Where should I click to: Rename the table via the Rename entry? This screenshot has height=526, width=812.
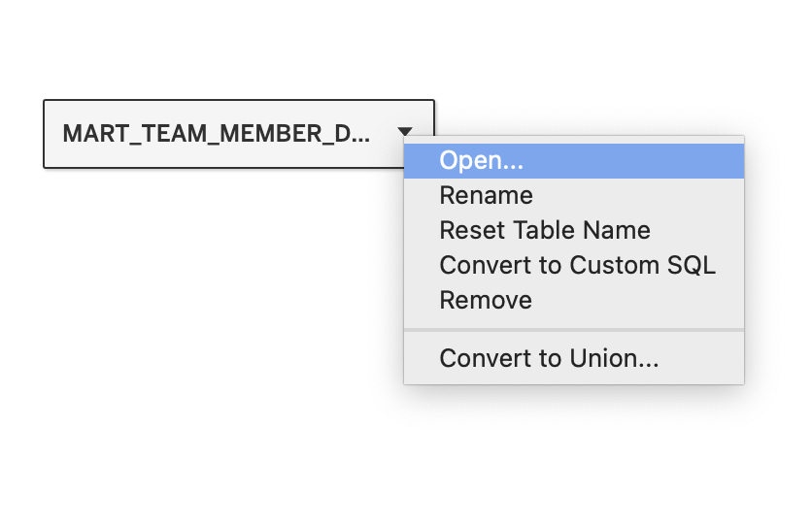click(x=487, y=195)
